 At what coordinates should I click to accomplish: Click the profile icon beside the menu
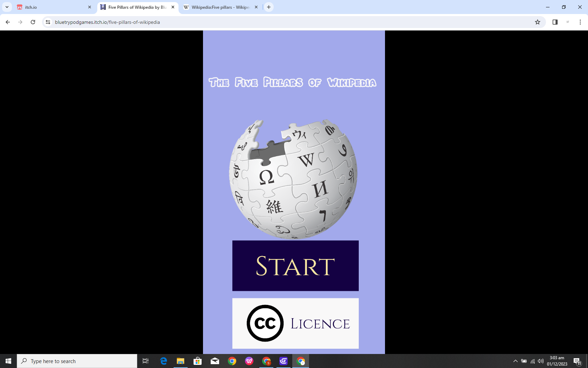coord(568,22)
